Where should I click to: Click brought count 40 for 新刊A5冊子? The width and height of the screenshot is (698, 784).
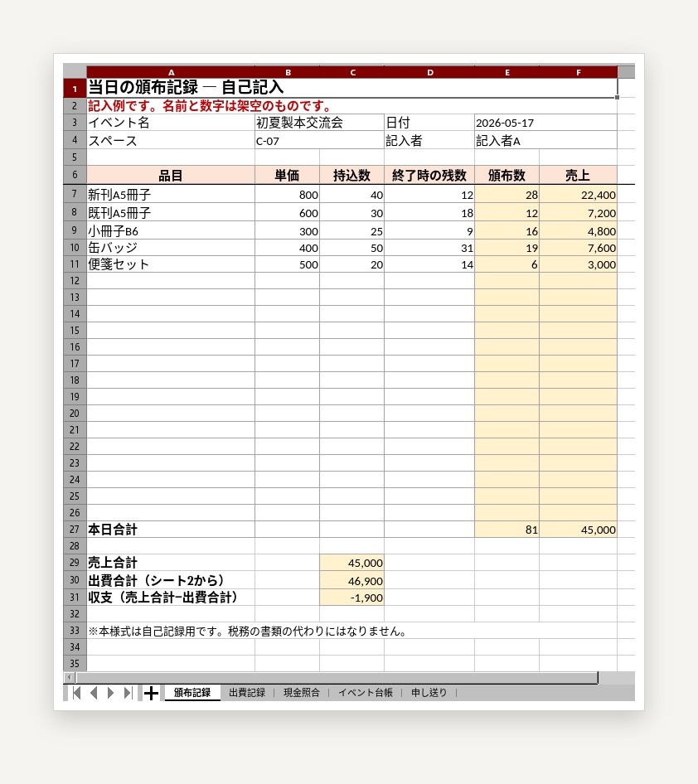[352, 194]
